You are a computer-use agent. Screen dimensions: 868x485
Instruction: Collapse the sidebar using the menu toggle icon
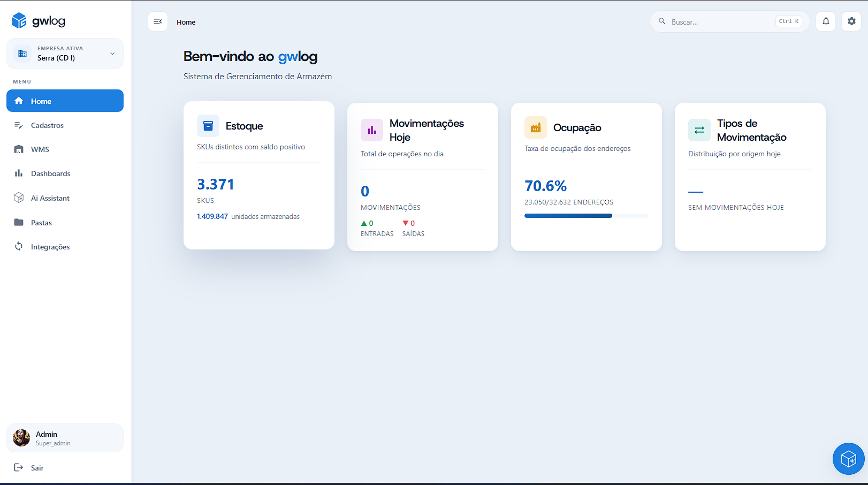point(158,21)
